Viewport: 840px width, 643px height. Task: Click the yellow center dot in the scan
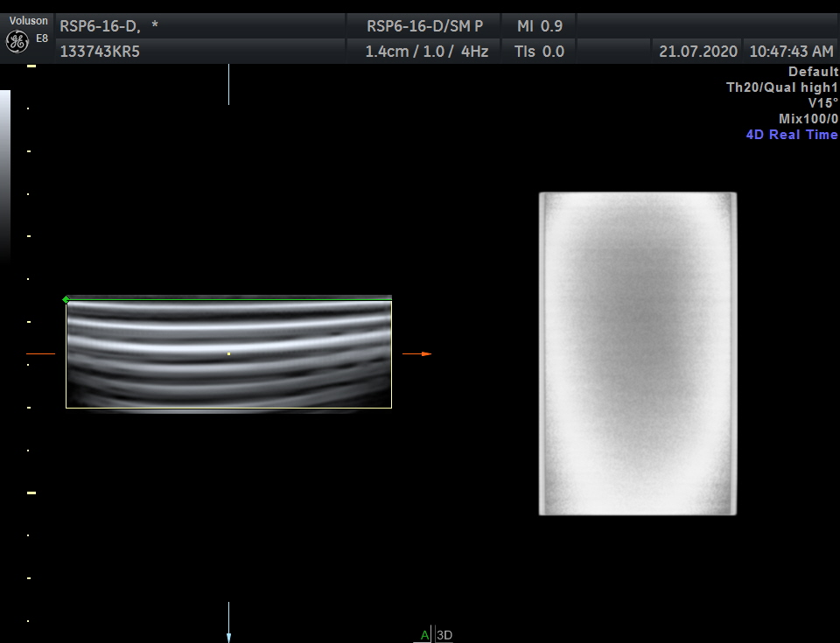click(228, 353)
